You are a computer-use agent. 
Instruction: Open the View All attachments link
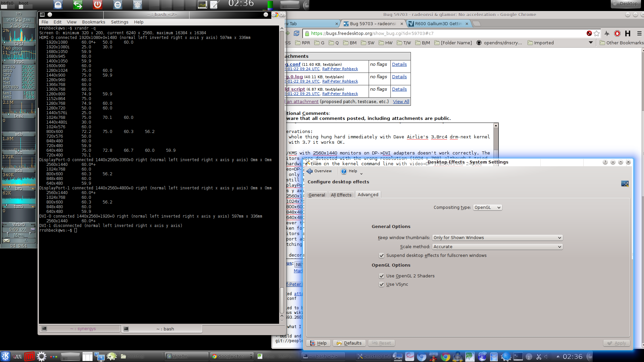pyautogui.click(x=401, y=101)
